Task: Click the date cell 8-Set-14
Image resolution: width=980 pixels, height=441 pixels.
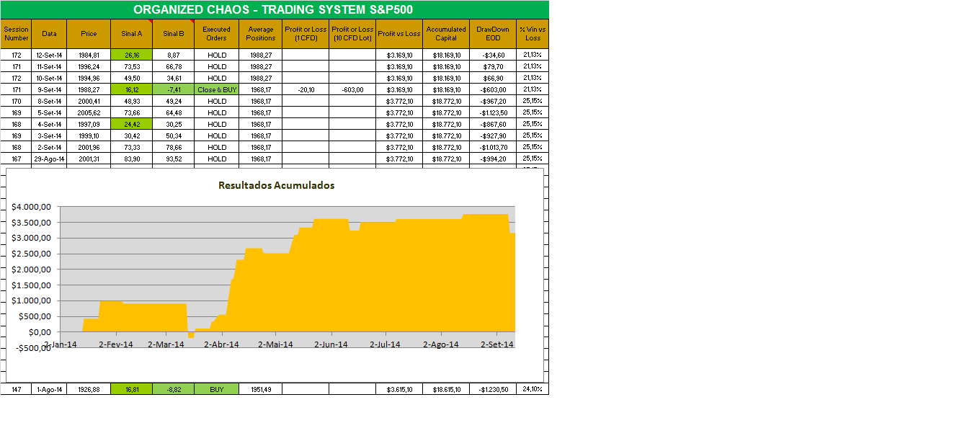Action: click(50, 101)
